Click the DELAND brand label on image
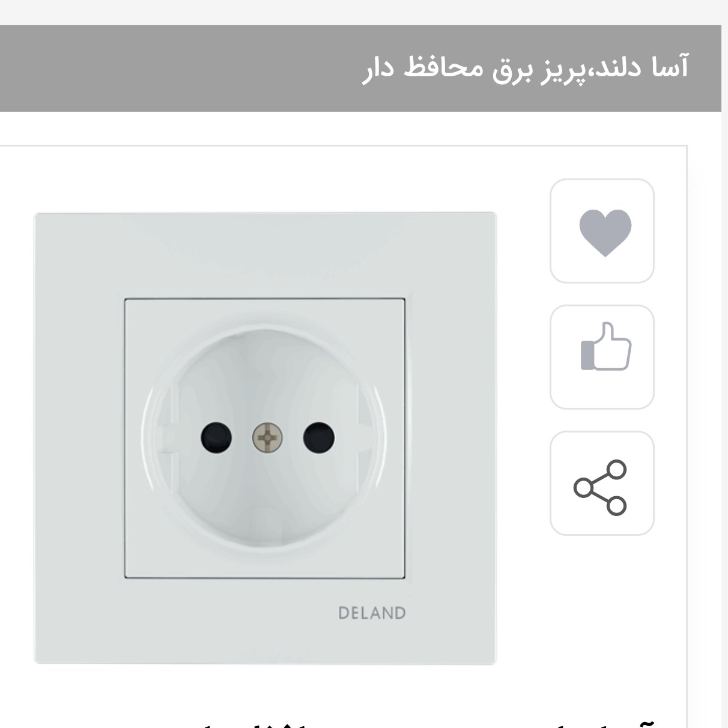This screenshot has height=728, width=728. pyautogui.click(x=372, y=613)
